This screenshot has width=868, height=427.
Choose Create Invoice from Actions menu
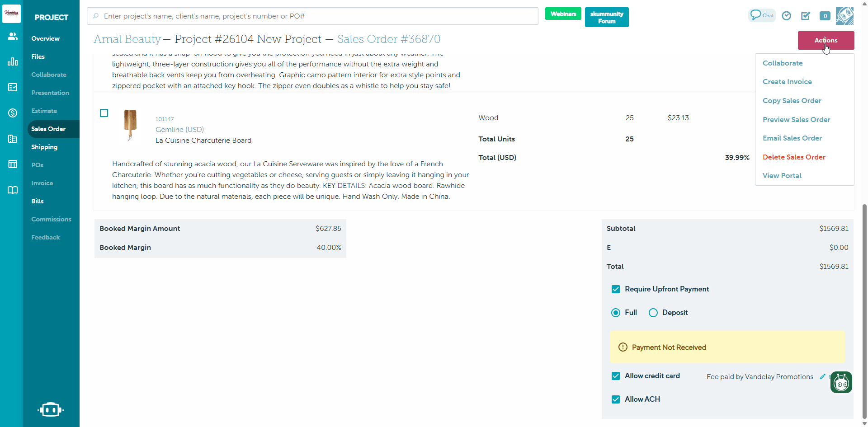tap(787, 82)
